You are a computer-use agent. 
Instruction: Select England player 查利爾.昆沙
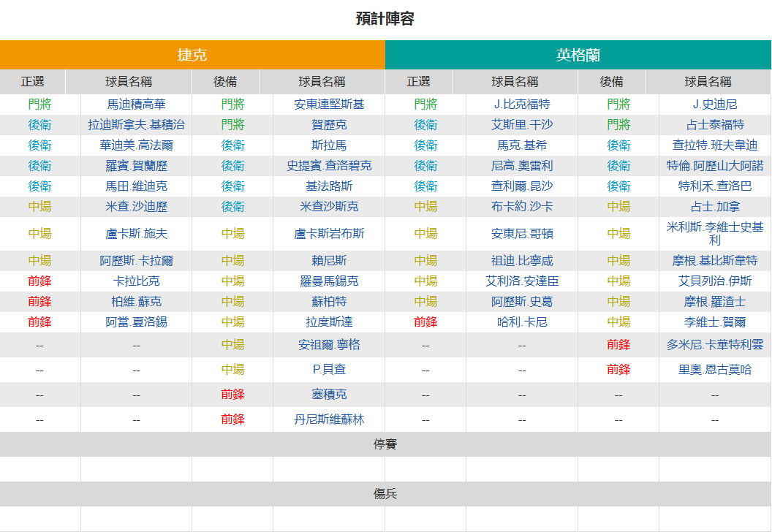[523, 186]
